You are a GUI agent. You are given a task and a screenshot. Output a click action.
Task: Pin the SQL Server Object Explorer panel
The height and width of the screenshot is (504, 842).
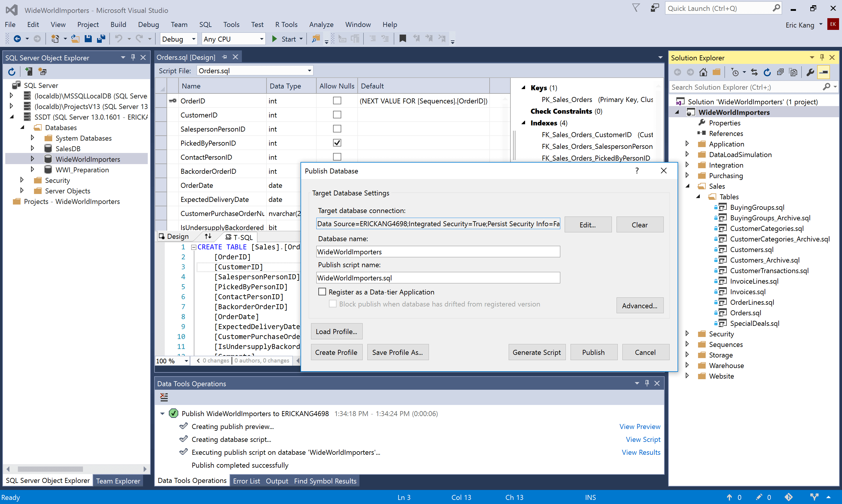[133, 57]
